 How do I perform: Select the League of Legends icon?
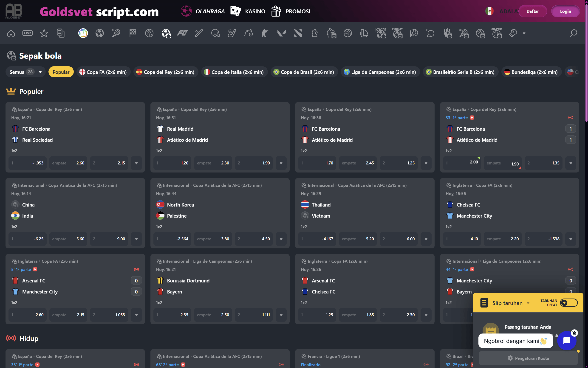coord(364,33)
